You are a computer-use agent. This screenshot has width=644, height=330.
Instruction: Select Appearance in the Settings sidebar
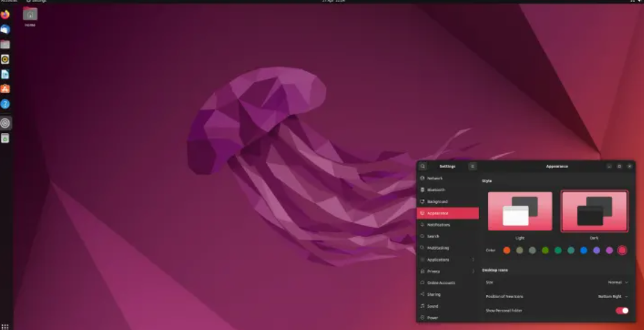pyautogui.click(x=448, y=213)
